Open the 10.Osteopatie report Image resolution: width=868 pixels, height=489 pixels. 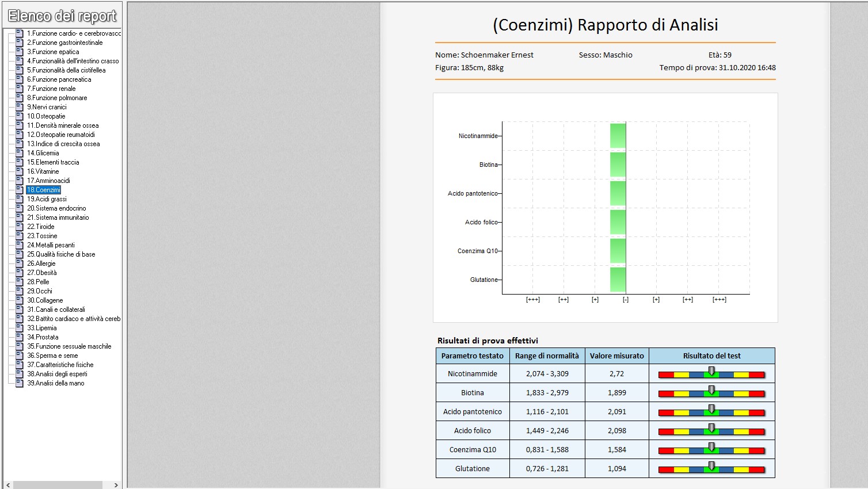(46, 116)
